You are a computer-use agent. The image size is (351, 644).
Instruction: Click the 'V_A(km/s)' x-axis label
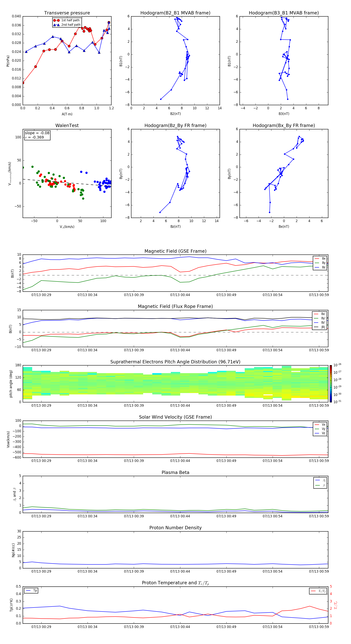point(67,227)
